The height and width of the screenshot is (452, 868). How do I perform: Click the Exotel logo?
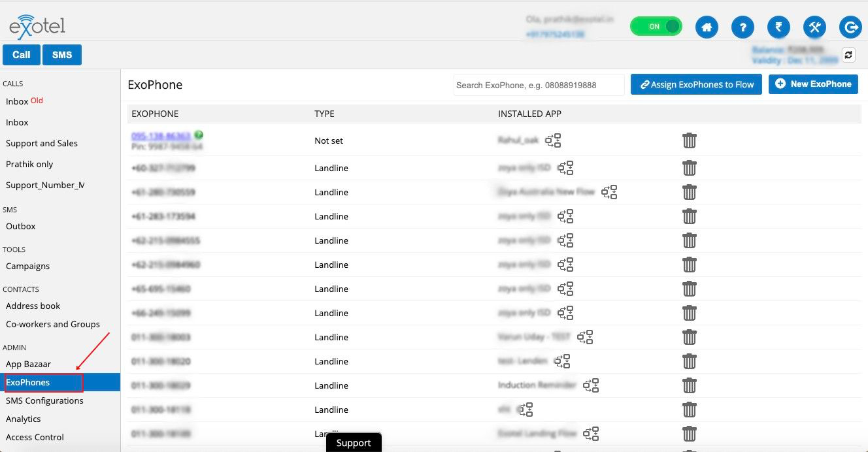coord(37,27)
